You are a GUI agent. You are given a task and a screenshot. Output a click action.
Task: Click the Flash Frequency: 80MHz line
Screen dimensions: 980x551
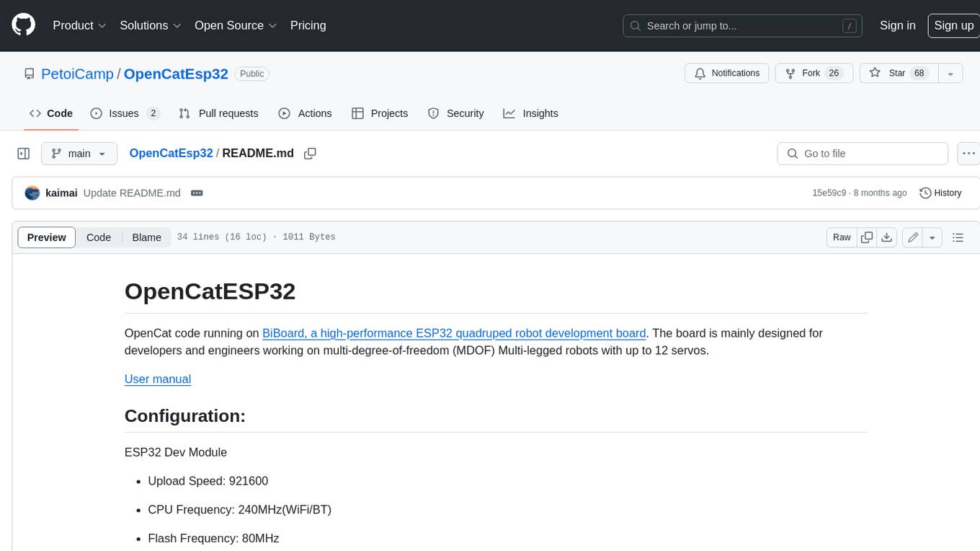(x=213, y=539)
